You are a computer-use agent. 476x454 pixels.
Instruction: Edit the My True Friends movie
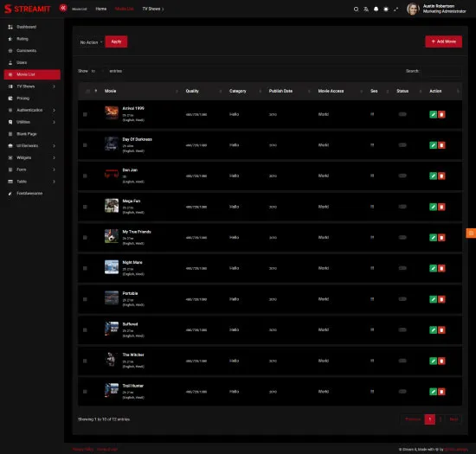pos(434,238)
